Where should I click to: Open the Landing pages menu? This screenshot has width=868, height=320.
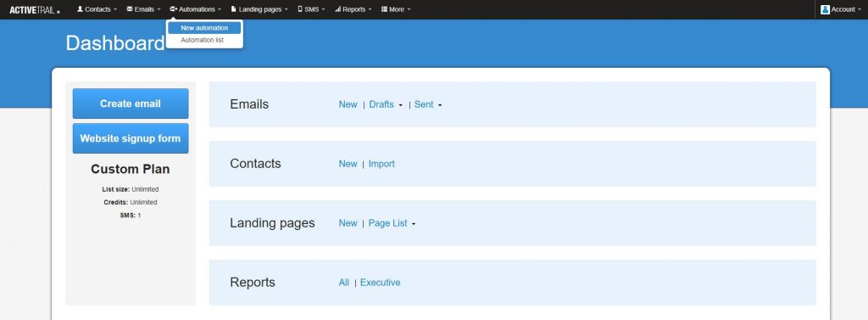click(259, 9)
